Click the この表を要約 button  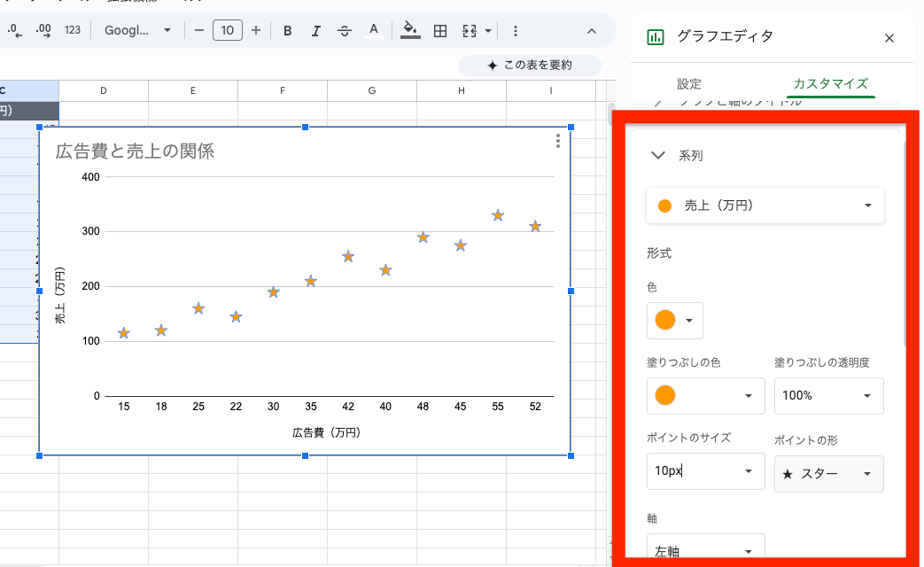point(530,65)
